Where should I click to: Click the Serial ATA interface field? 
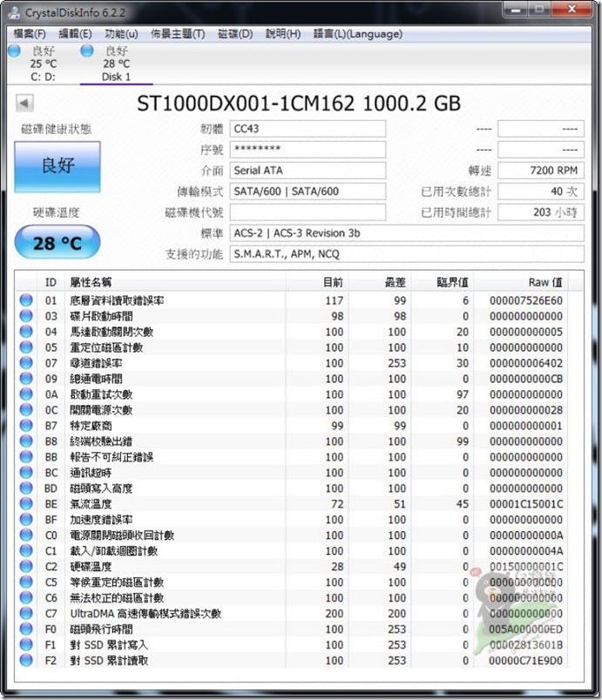pos(308,170)
